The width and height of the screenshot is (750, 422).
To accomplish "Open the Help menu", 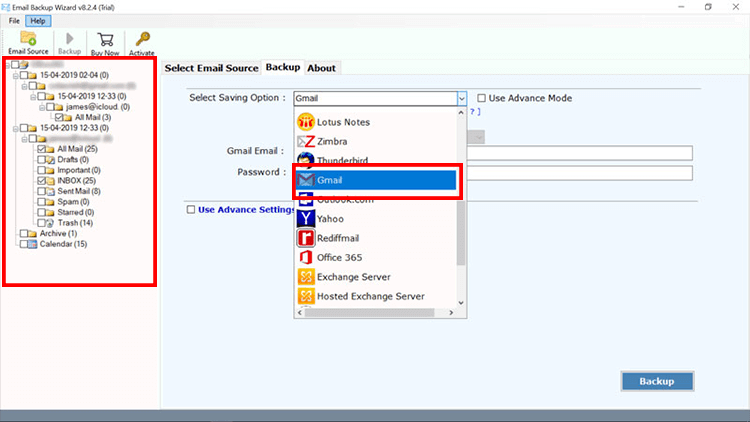I will [38, 21].
